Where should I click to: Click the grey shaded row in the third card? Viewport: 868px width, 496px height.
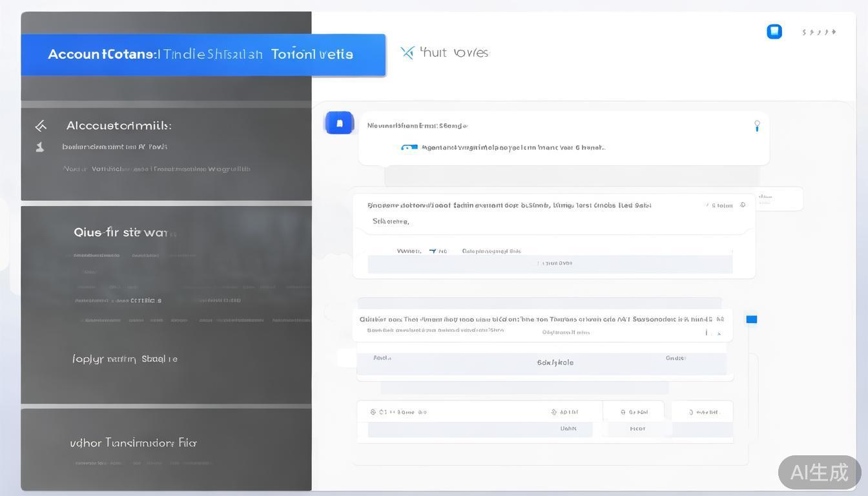[x=541, y=363]
